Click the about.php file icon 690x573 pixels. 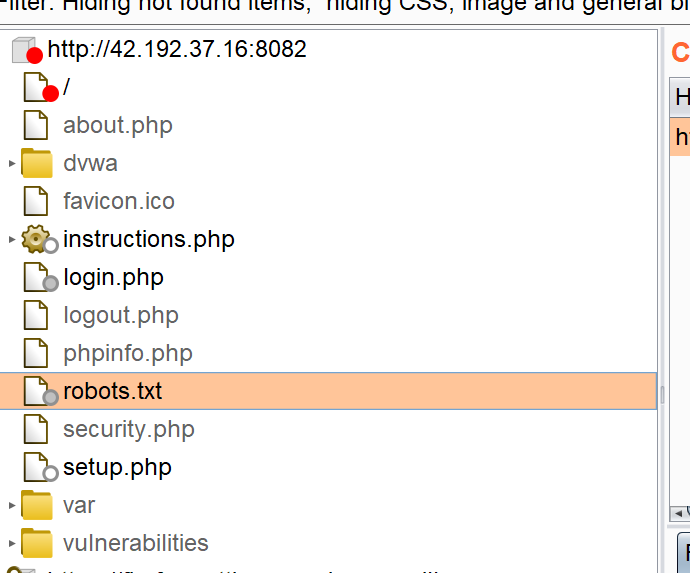point(36,125)
